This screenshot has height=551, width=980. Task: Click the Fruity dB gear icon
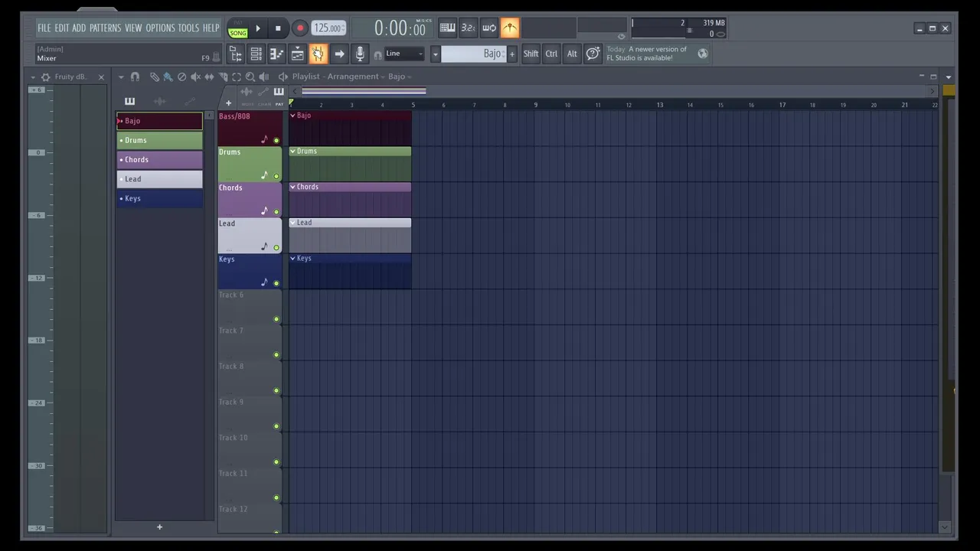tap(45, 77)
